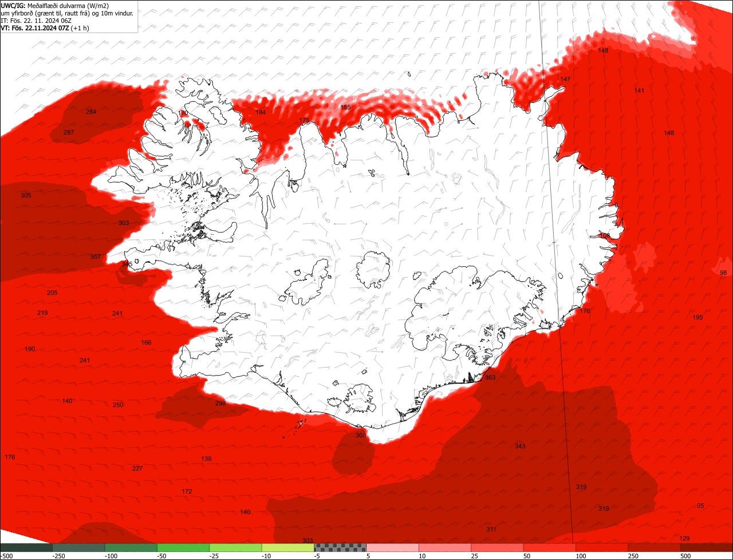Select the 298 value off the southwest coast
This screenshot has width=733, height=560.
pyautogui.click(x=220, y=403)
